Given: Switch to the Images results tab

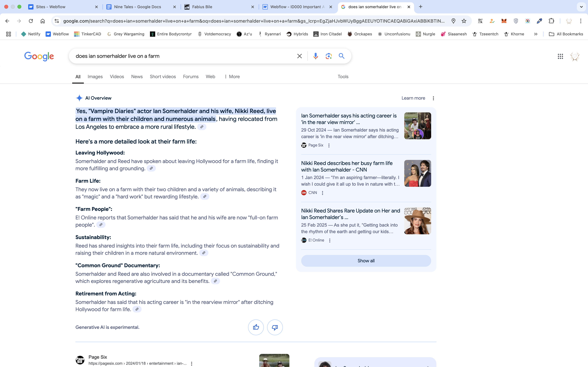Looking at the screenshot, I should click(x=95, y=77).
